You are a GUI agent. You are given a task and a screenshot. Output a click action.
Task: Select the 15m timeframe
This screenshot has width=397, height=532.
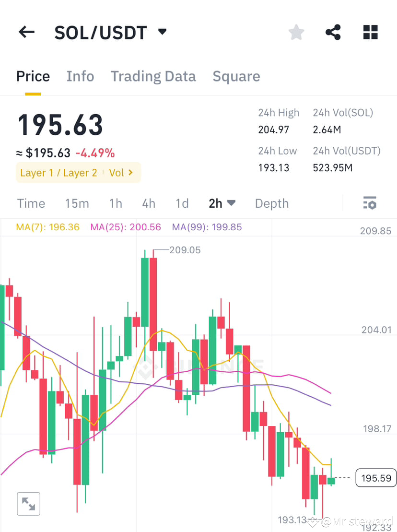click(77, 203)
